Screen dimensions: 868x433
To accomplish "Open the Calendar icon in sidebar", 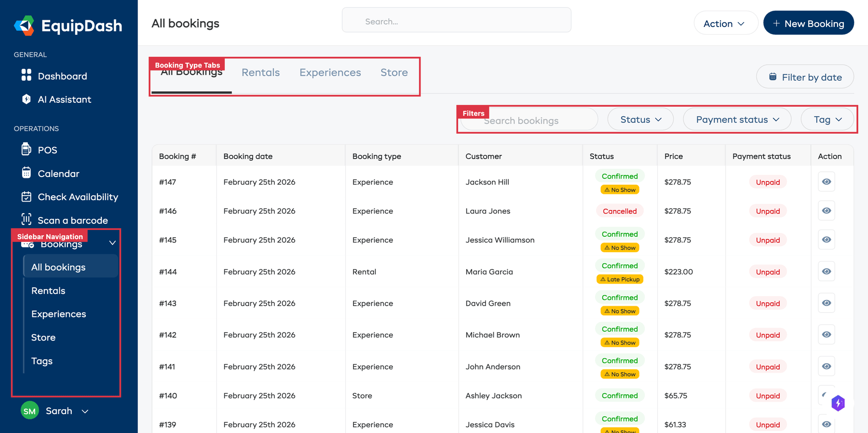I will (x=27, y=173).
